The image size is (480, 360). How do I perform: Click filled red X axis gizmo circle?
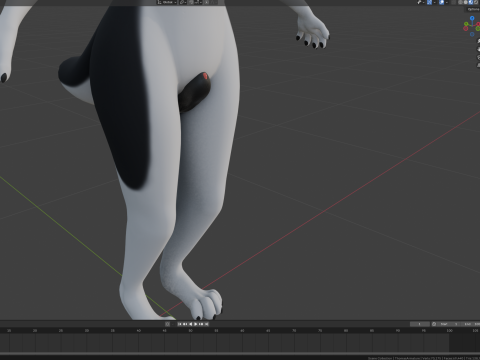tap(478, 24)
